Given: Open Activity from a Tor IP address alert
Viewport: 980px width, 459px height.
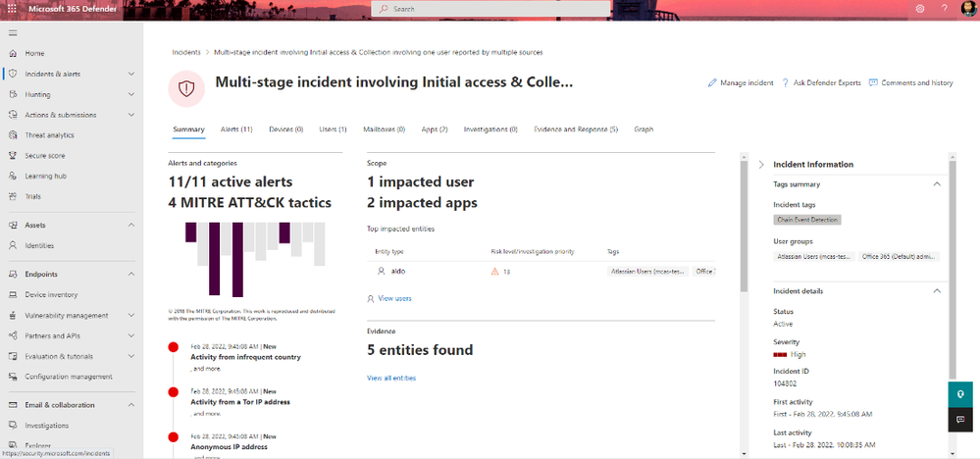Looking at the screenshot, I should tap(240, 402).
